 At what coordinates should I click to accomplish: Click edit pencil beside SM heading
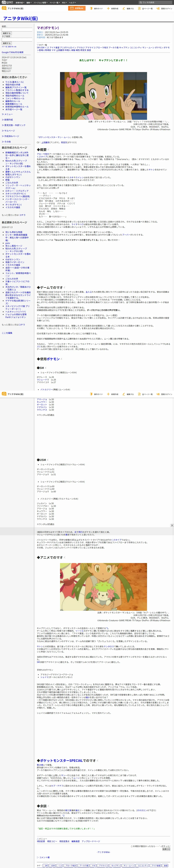click(x=46, y=368)
